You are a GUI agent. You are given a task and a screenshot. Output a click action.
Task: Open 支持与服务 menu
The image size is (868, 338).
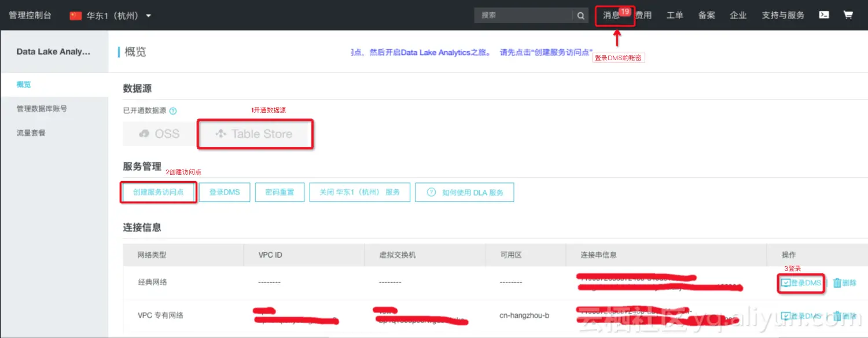tap(783, 16)
